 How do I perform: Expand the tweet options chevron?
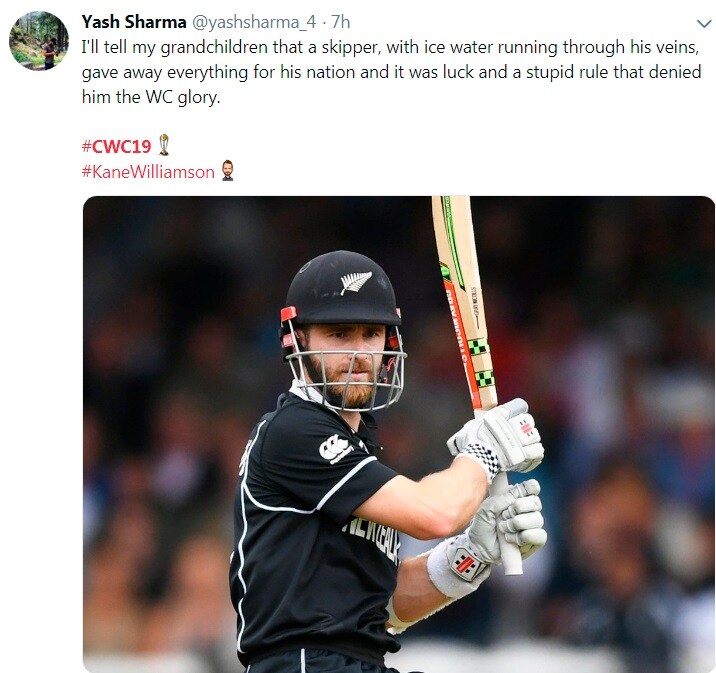704,23
